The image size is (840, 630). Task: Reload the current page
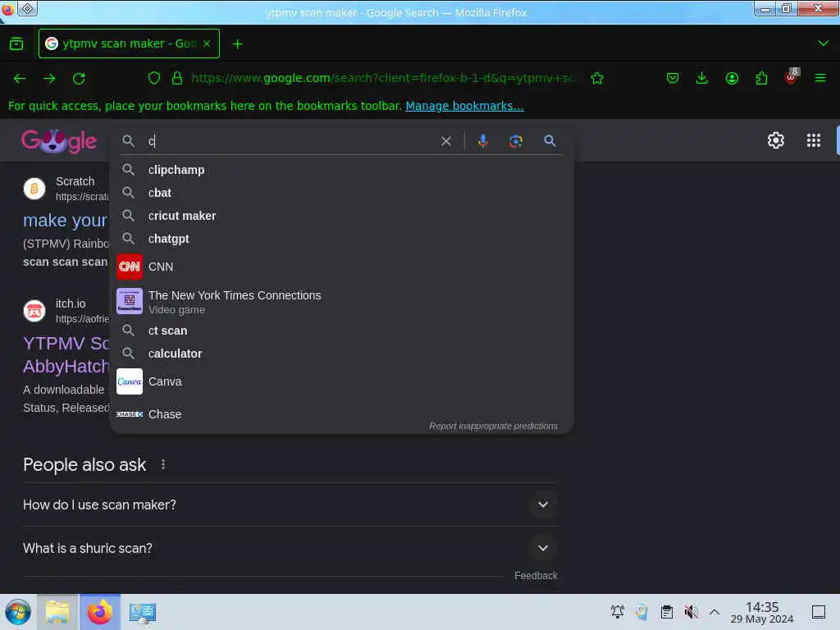click(x=79, y=79)
